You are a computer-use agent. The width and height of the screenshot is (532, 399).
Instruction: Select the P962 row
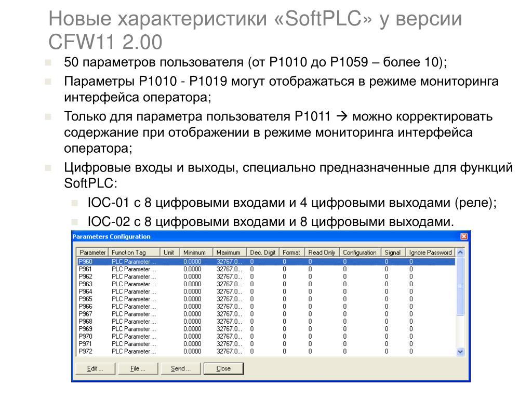tap(267, 276)
